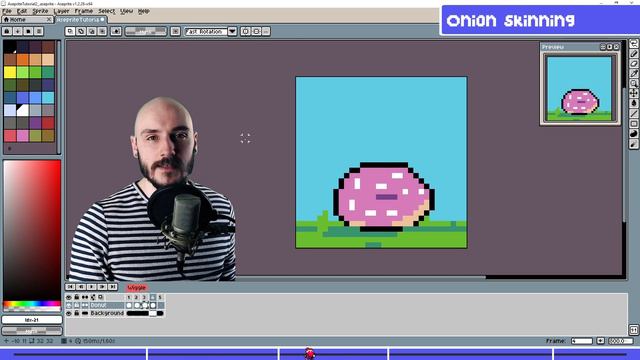Choose intersect selection mode icon
This screenshot has width=640, height=360.
coord(102,31)
